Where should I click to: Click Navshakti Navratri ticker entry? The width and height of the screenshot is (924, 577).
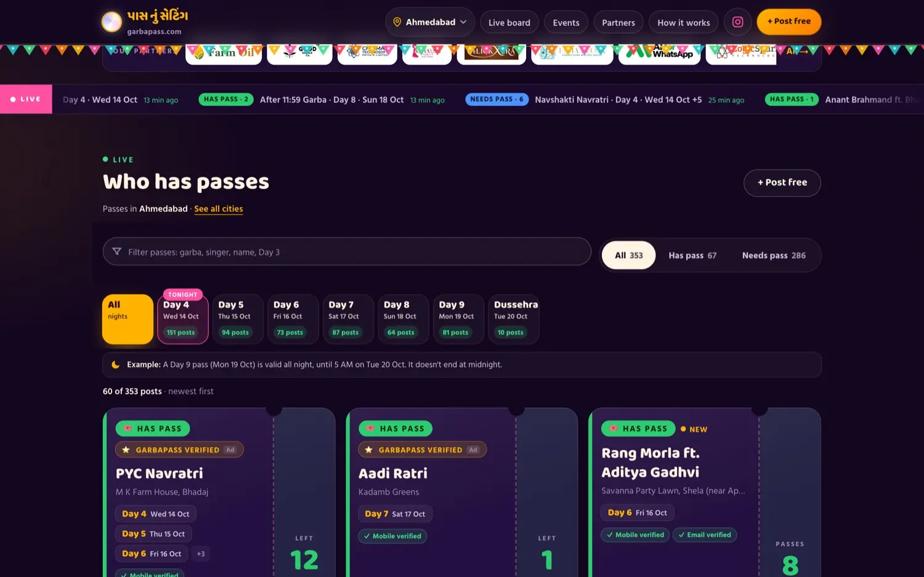pos(618,100)
